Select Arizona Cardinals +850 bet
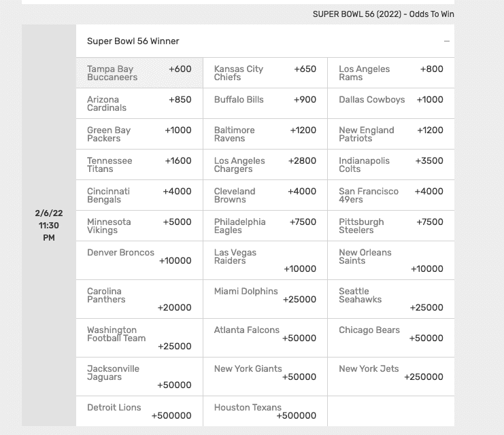Image resolution: width=504 pixels, height=435 pixels. [x=139, y=103]
